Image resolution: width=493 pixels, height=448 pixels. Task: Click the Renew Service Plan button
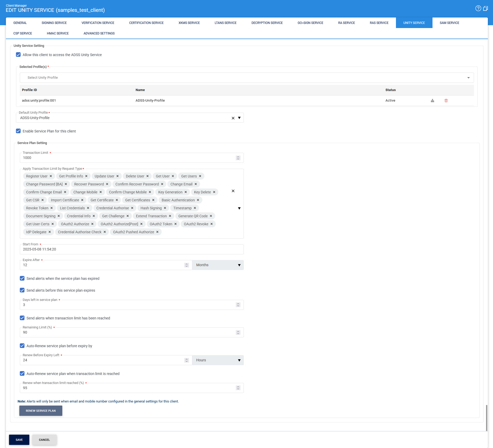pos(41,411)
